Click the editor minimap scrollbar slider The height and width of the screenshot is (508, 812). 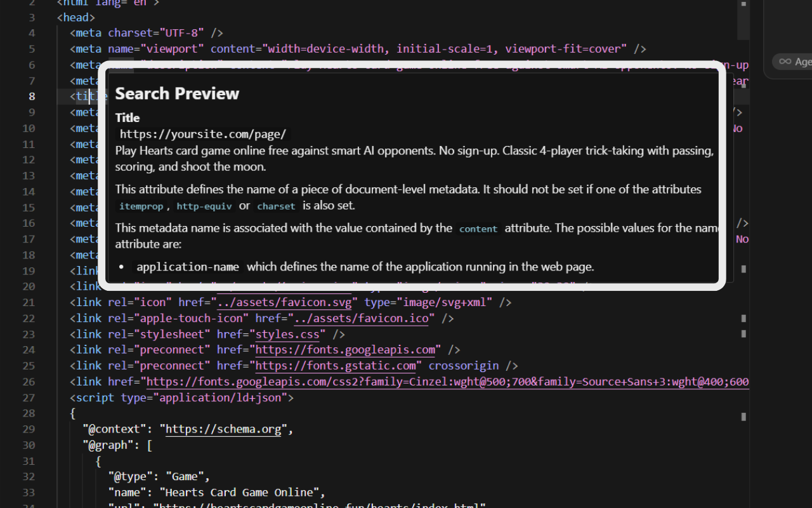click(743, 19)
